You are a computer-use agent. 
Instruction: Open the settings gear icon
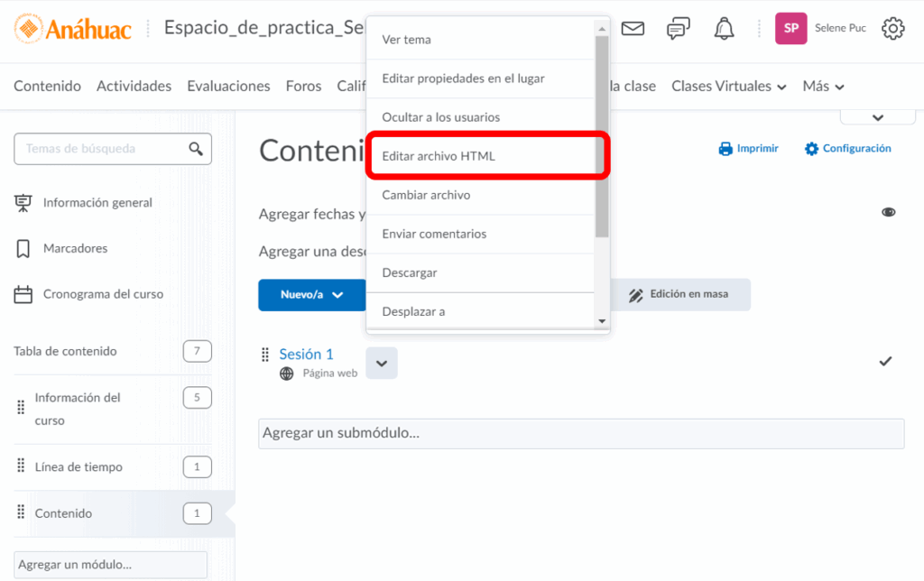892,29
